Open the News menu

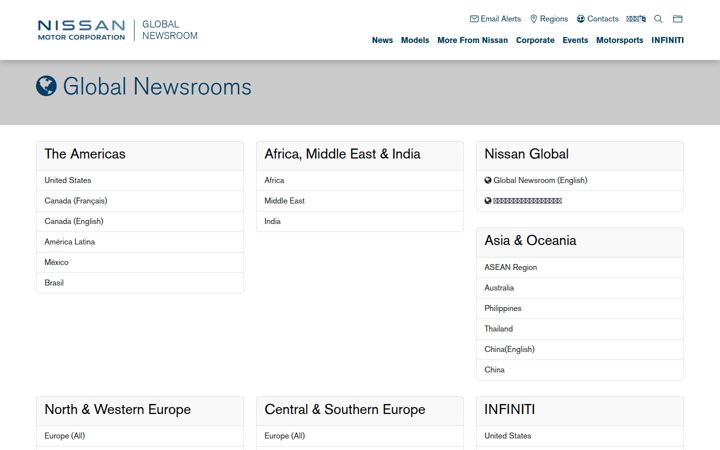[382, 40]
